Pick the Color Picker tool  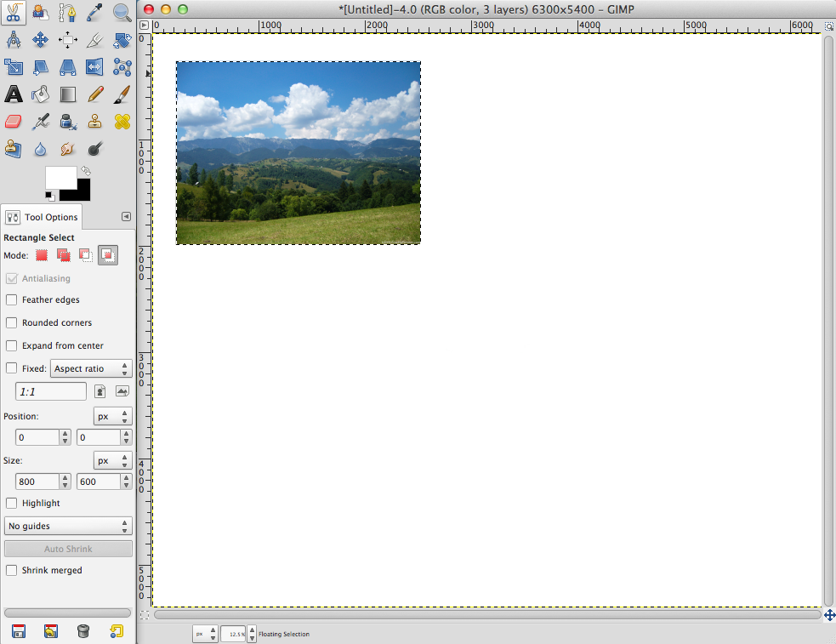click(x=95, y=12)
